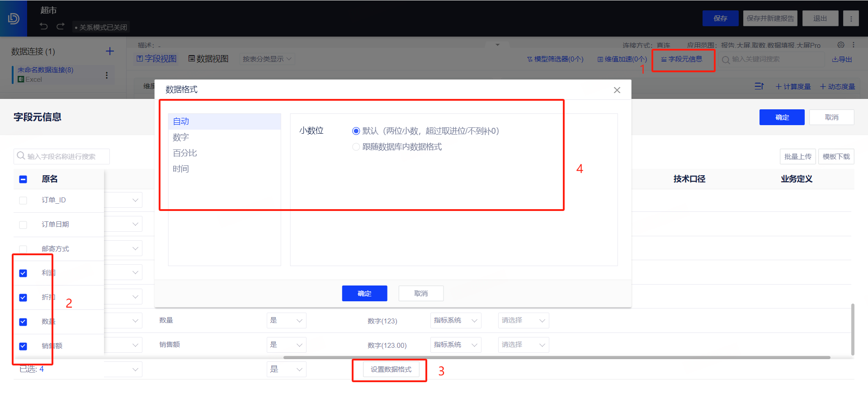Open the top-right vertical dots menu
Image resolution: width=868 pixels, height=393 pixels.
tap(851, 19)
